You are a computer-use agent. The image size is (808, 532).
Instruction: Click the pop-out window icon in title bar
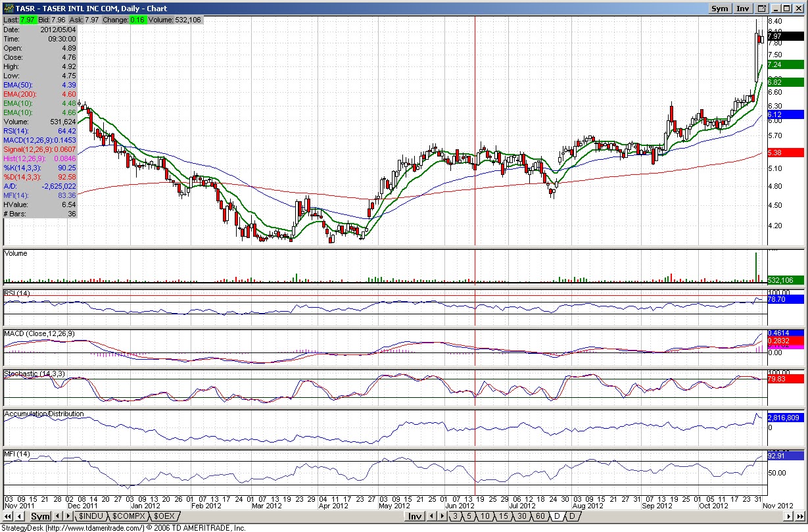tap(762, 9)
